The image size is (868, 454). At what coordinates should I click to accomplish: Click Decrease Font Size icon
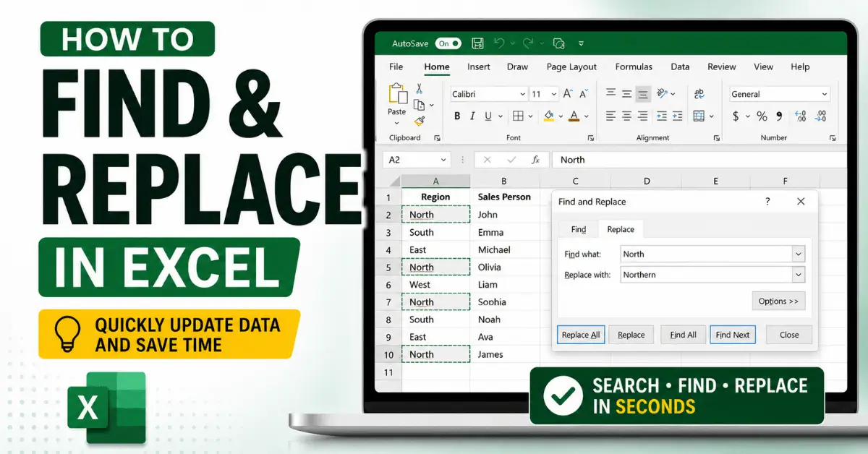[583, 94]
